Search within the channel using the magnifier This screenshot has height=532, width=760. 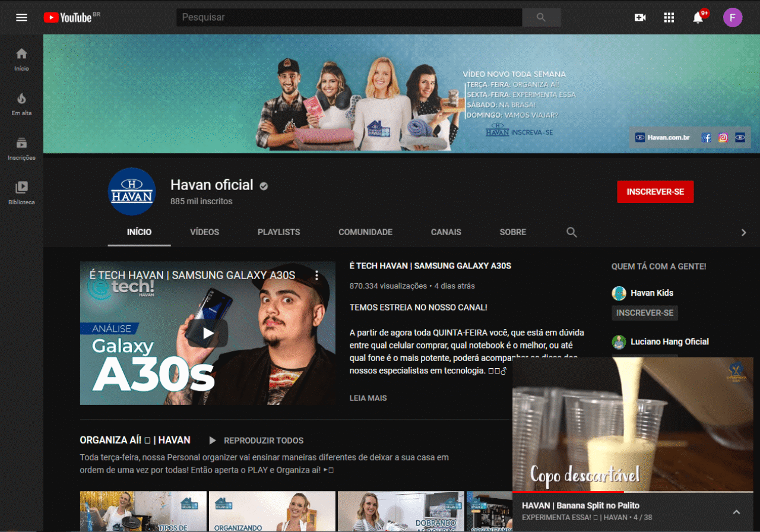click(x=572, y=232)
